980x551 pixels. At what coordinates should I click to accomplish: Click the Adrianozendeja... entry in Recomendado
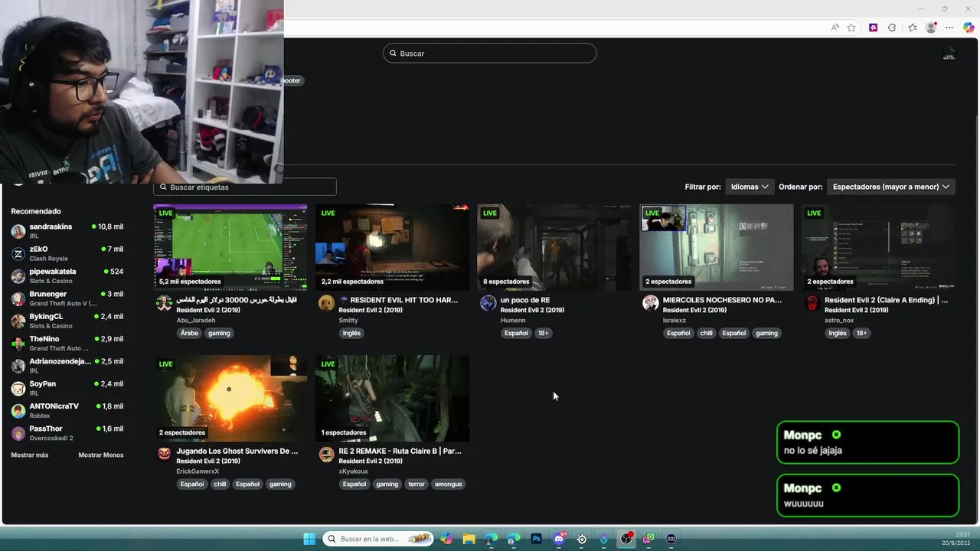[x=67, y=365]
